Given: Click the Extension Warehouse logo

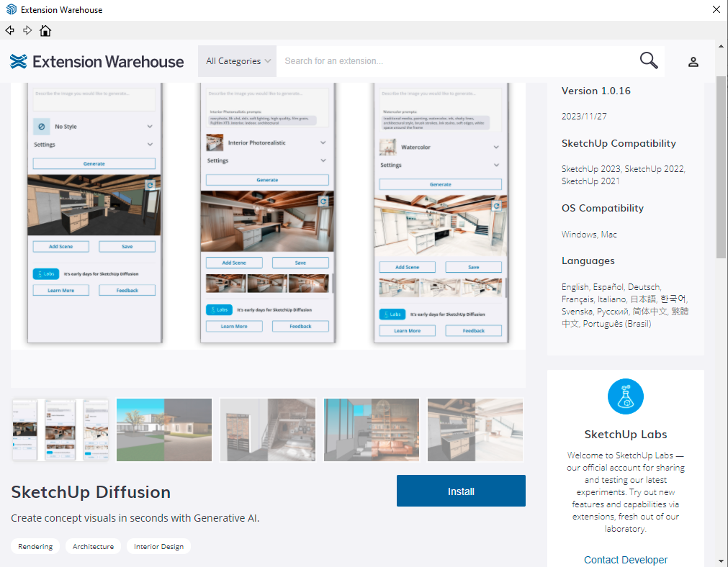Looking at the screenshot, I should pyautogui.click(x=96, y=61).
